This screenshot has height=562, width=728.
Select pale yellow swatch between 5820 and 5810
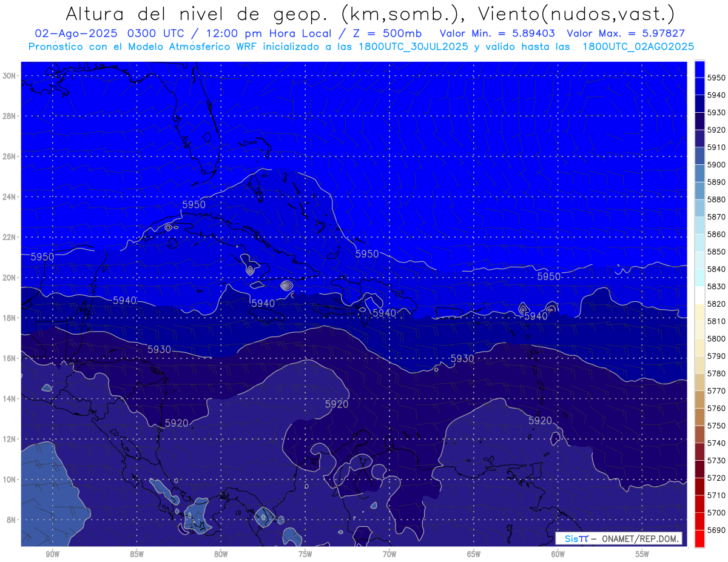[699, 312]
